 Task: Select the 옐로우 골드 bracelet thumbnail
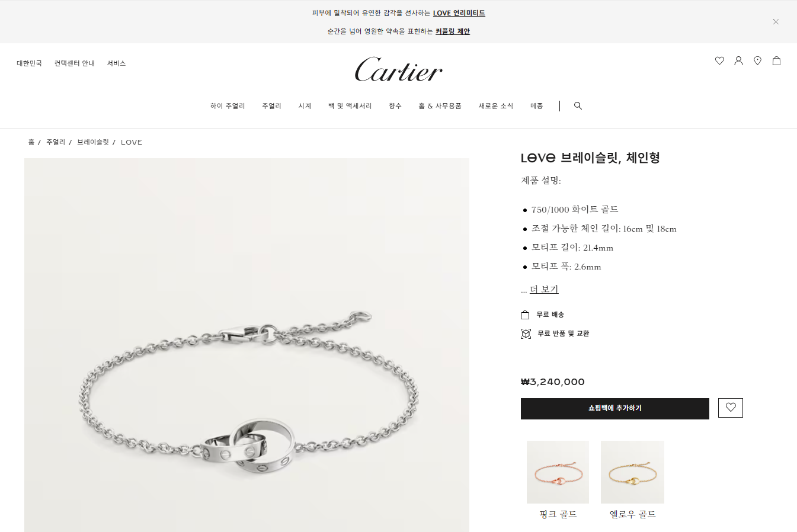coord(632,472)
